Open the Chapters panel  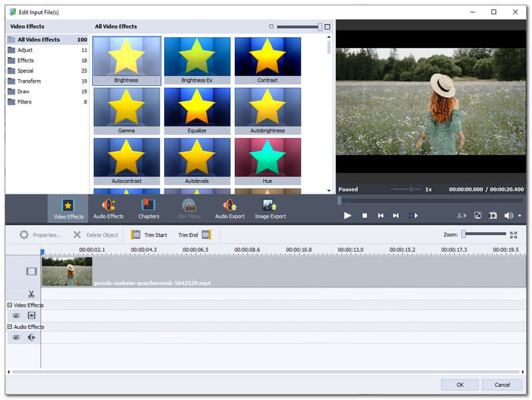(148, 209)
